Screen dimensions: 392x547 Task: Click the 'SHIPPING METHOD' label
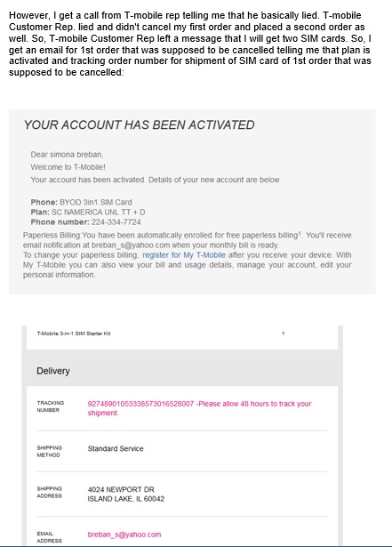(49, 452)
